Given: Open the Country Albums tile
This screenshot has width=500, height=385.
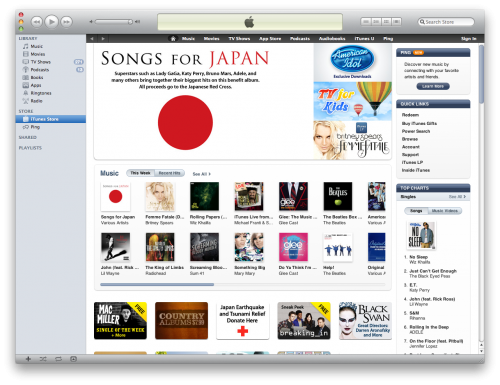Looking at the screenshot, I should click(181, 321).
